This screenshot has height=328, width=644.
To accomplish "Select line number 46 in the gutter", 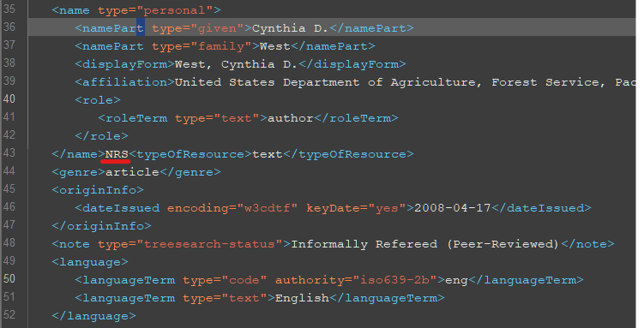I will point(9,207).
